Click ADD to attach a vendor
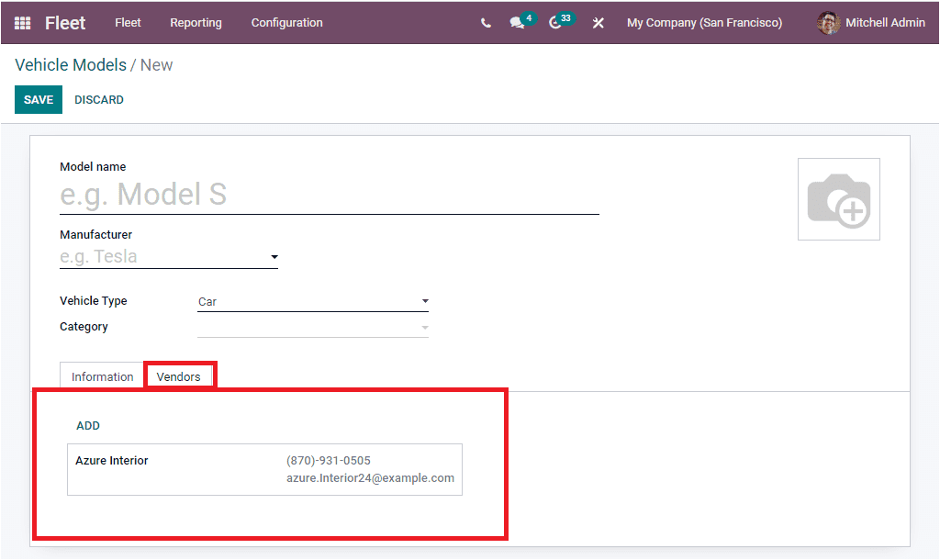Viewport: 940px width, 560px height. (87, 425)
